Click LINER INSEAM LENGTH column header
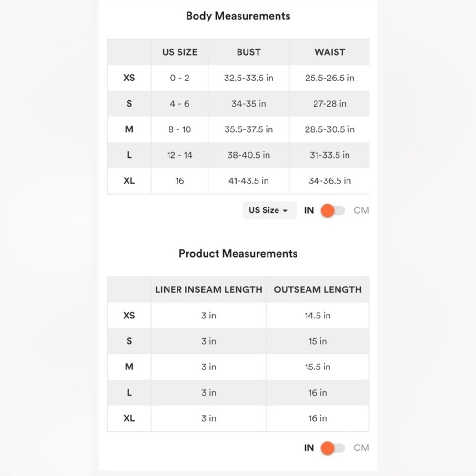 [208, 289]
